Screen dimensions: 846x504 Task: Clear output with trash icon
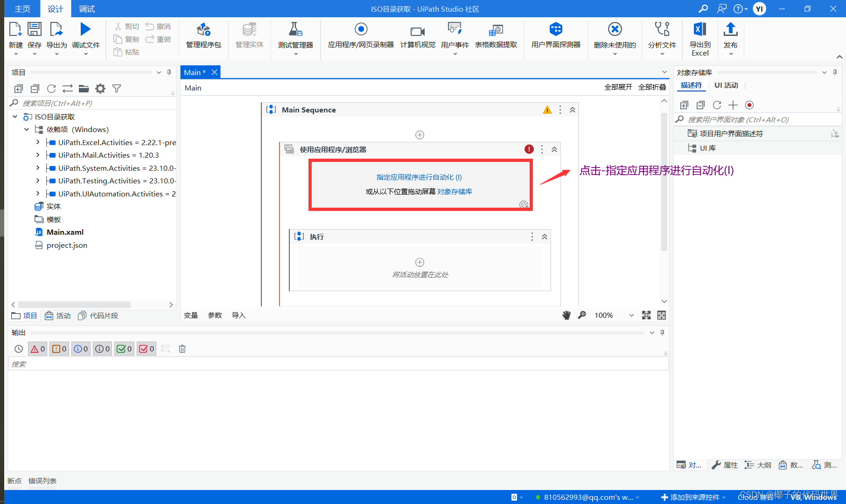[x=182, y=349]
